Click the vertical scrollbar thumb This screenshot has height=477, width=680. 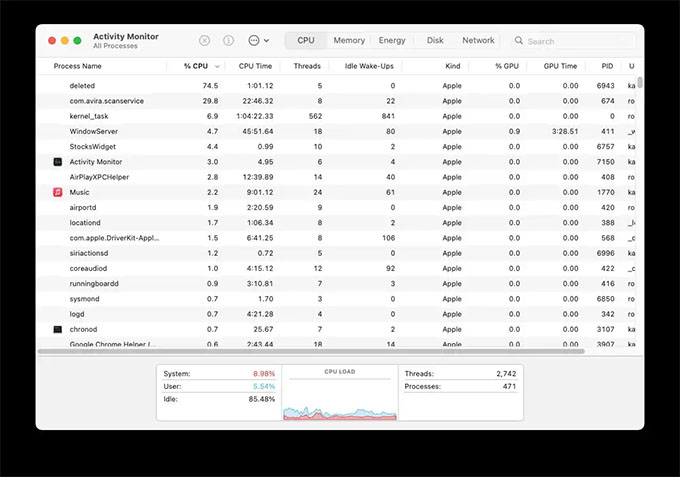pyautogui.click(x=640, y=82)
